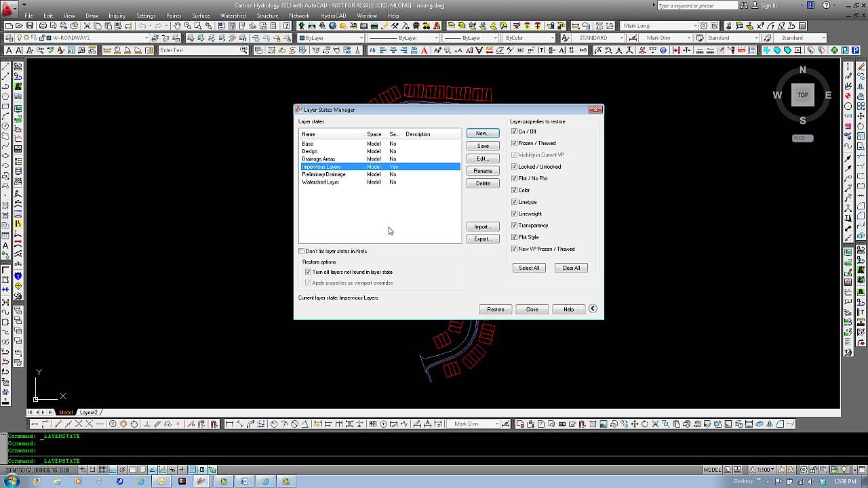Viewport: 868px width, 488px height.
Task: Click the Open file folder icon
Action: [19, 26]
